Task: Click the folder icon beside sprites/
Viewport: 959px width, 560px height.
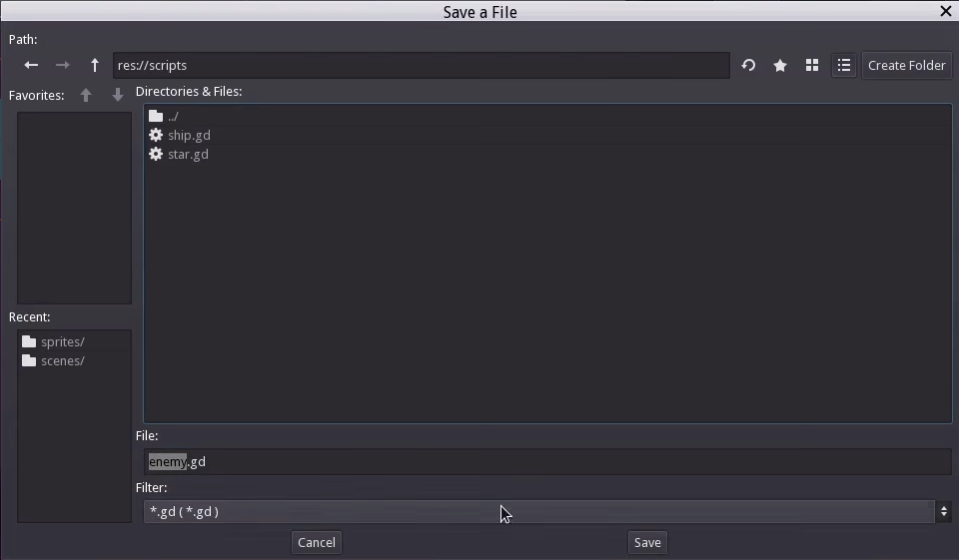Action: click(x=29, y=341)
